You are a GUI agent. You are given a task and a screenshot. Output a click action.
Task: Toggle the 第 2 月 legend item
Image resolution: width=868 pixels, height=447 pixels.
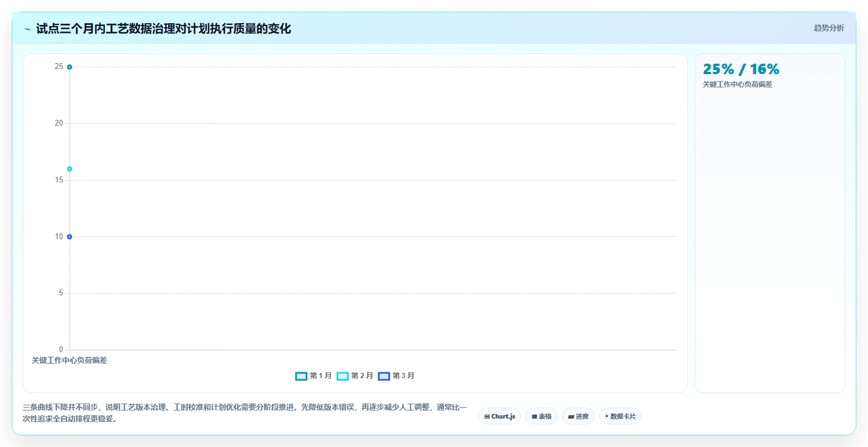[355, 376]
